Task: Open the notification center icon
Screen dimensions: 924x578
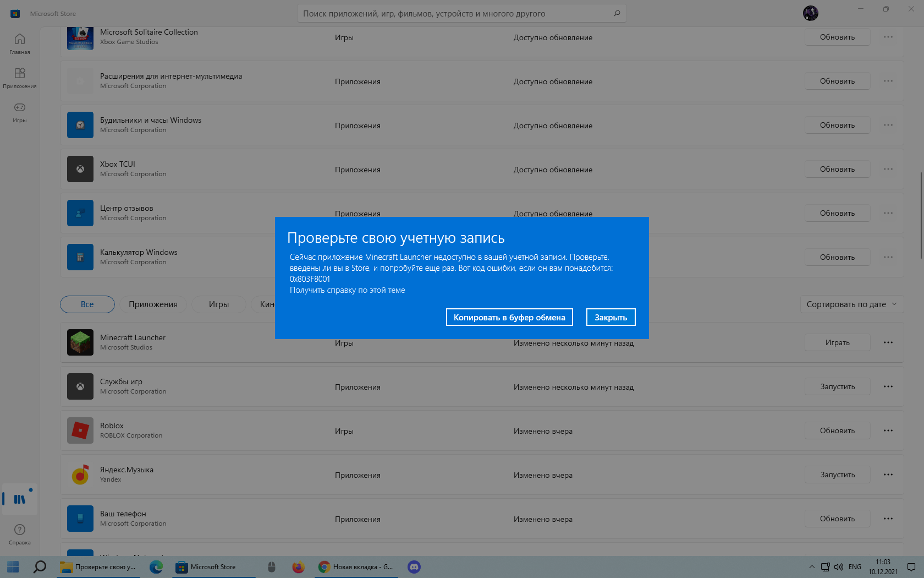Action: (x=911, y=567)
